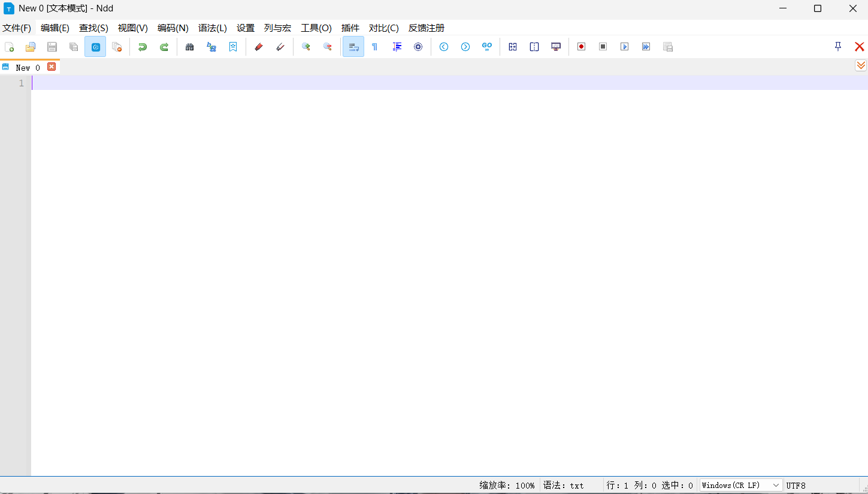This screenshot has height=494, width=868.
Task: Click the GO jump-to-line icon
Action: pyautogui.click(x=487, y=46)
